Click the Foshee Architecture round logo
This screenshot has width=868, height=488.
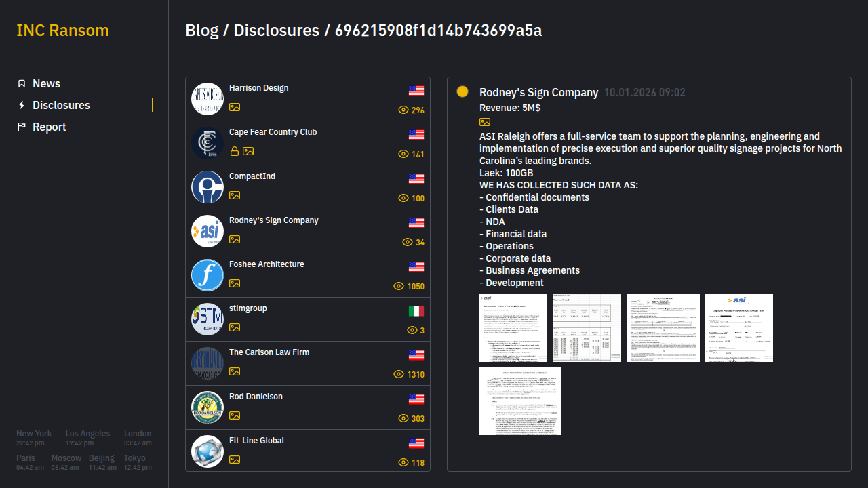(208, 275)
